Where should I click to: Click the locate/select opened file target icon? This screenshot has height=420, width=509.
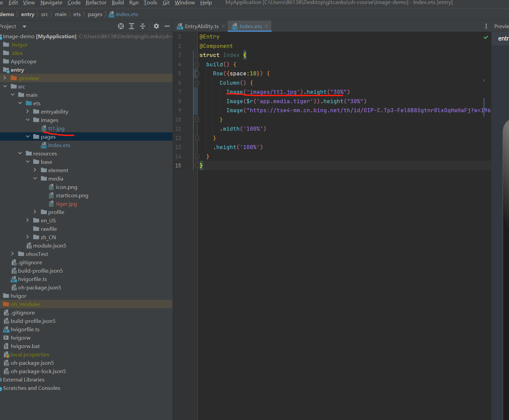pyautogui.click(x=121, y=26)
